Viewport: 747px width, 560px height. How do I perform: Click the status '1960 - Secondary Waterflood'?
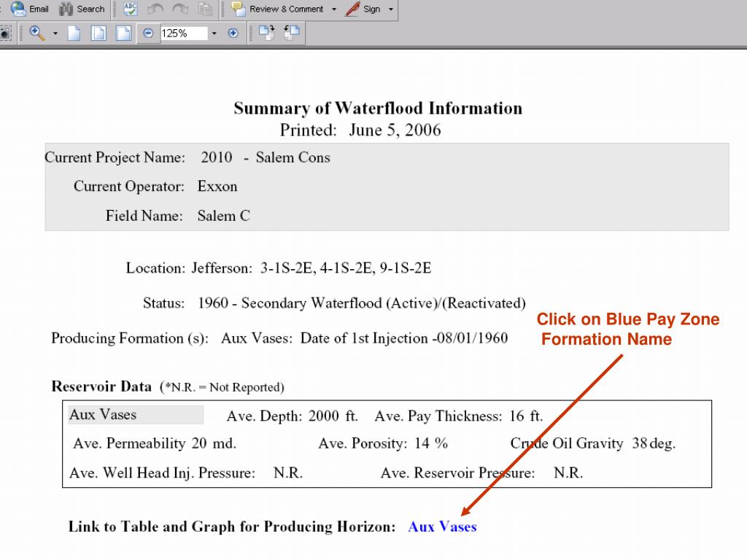pos(290,303)
